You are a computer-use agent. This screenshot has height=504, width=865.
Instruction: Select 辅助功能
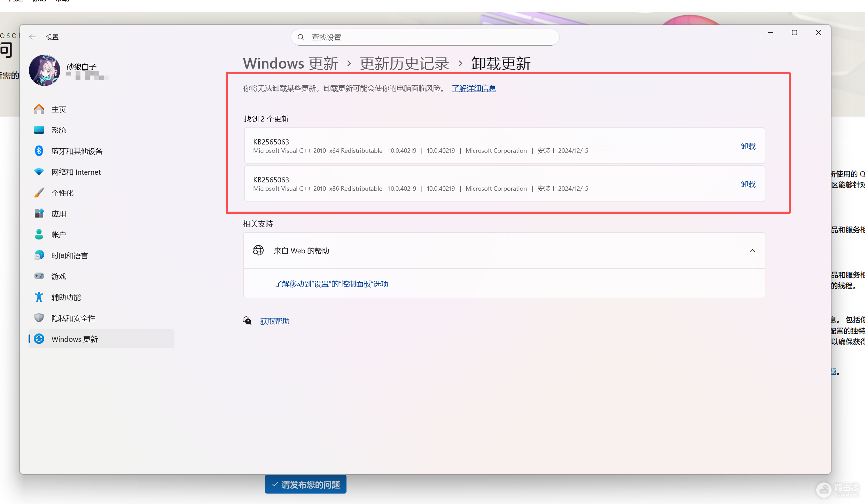pyautogui.click(x=101, y=297)
